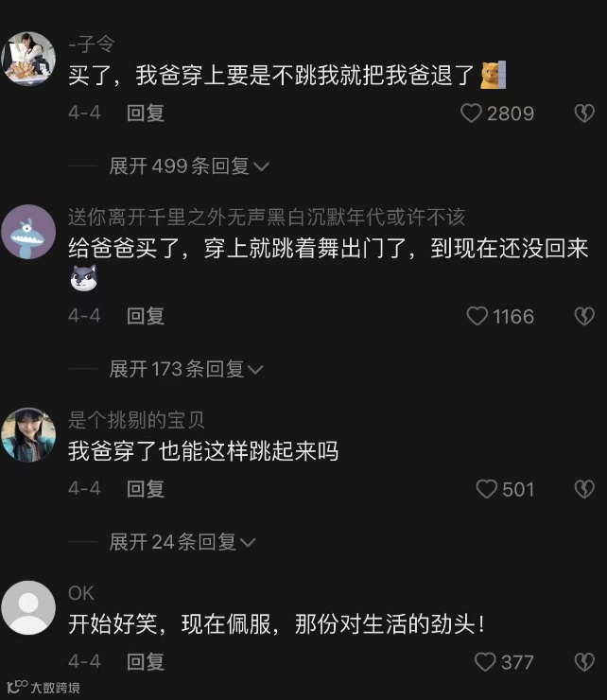Open 是个挑剔的宝贝 profile avatar

pyautogui.click(x=28, y=434)
